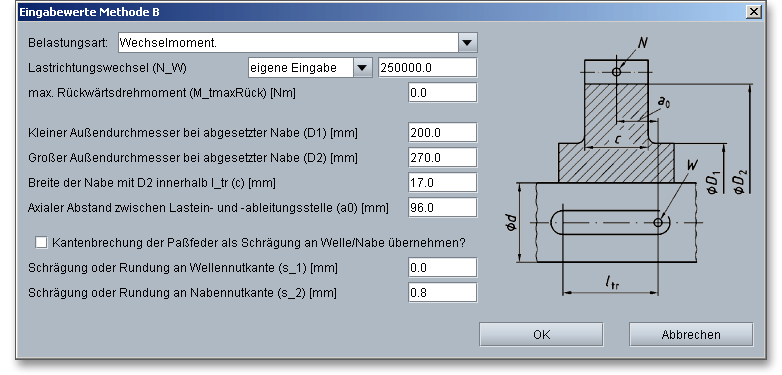Close the Eingabewerte Methode B dialog

754,12
